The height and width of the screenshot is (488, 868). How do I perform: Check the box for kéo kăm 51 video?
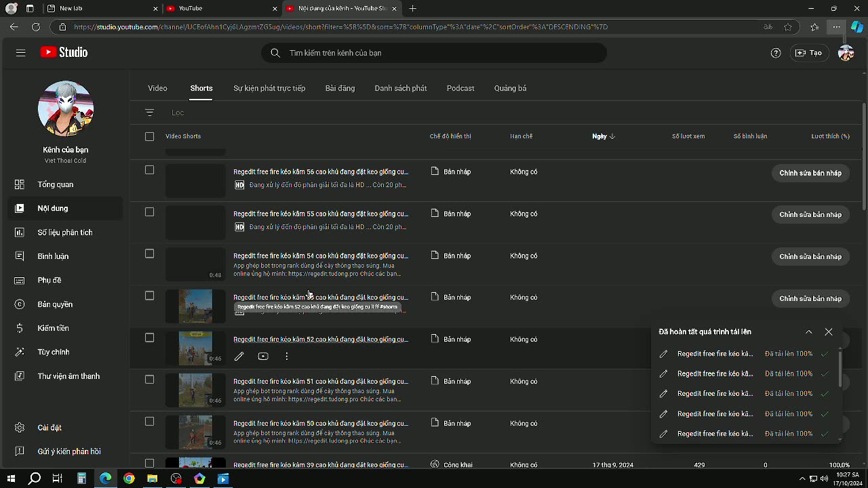150,380
